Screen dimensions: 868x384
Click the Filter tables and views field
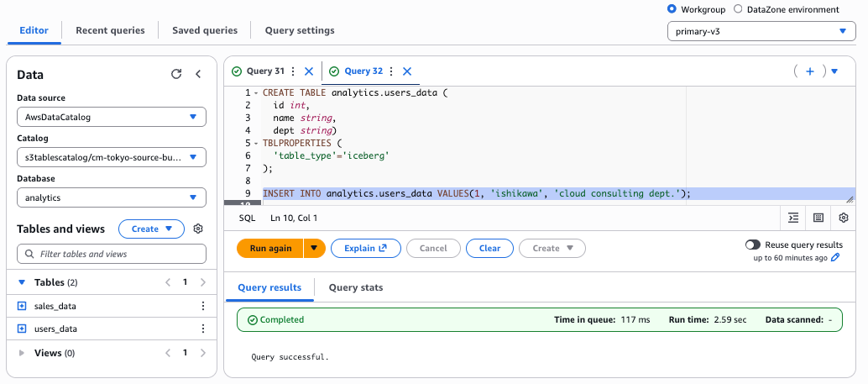112,254
